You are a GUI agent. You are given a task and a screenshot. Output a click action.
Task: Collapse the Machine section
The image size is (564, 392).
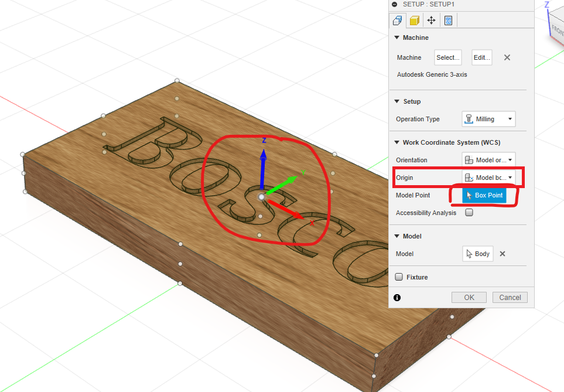[396, 38]
